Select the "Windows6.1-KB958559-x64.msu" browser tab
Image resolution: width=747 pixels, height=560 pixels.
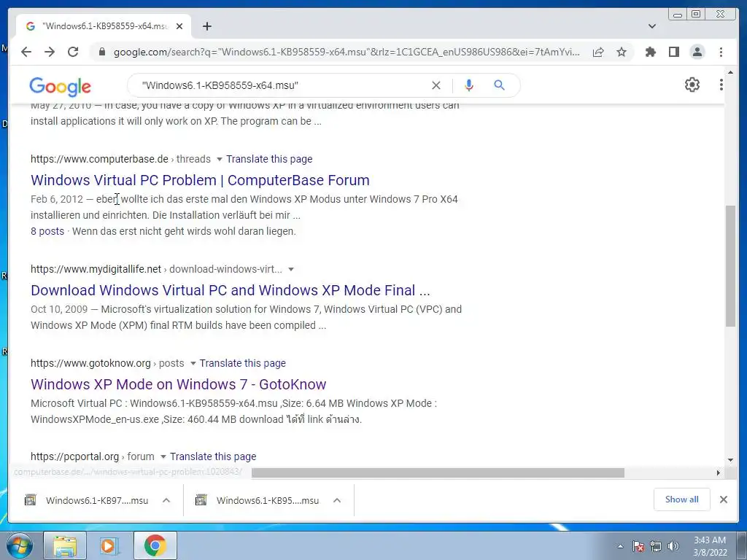click(x=104, y=26)
